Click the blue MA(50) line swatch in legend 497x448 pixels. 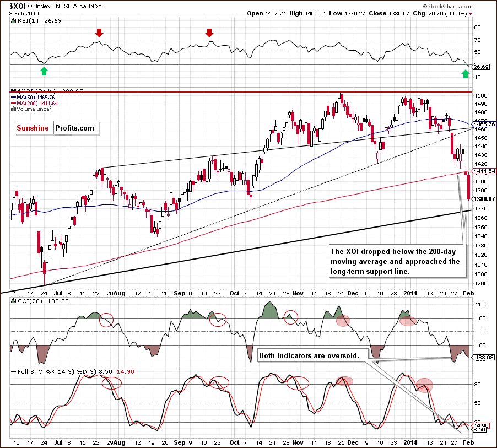pos(13,98)
